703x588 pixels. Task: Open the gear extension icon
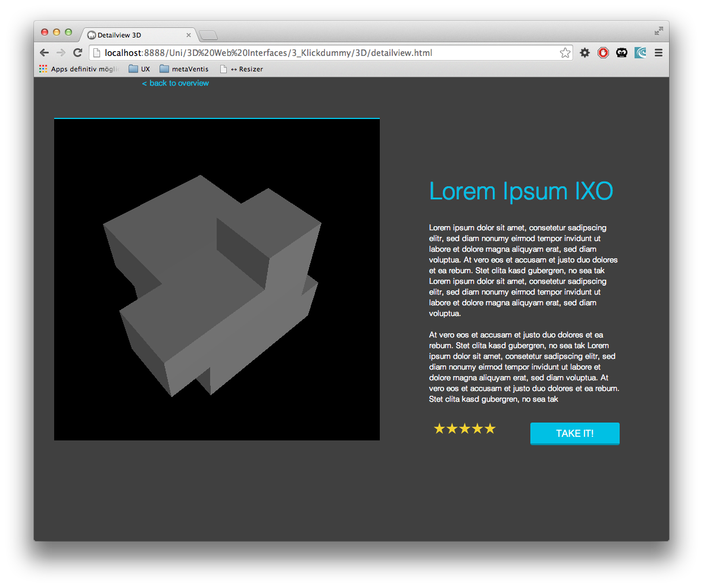pos(585,53)
